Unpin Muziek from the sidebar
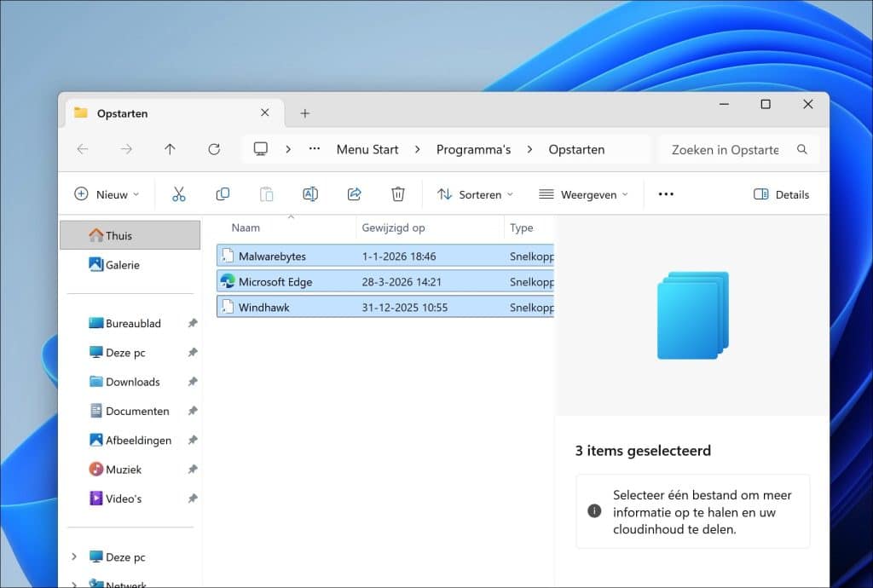The height and width of the screenshot is (588, 873). click(x=193, y=469)
